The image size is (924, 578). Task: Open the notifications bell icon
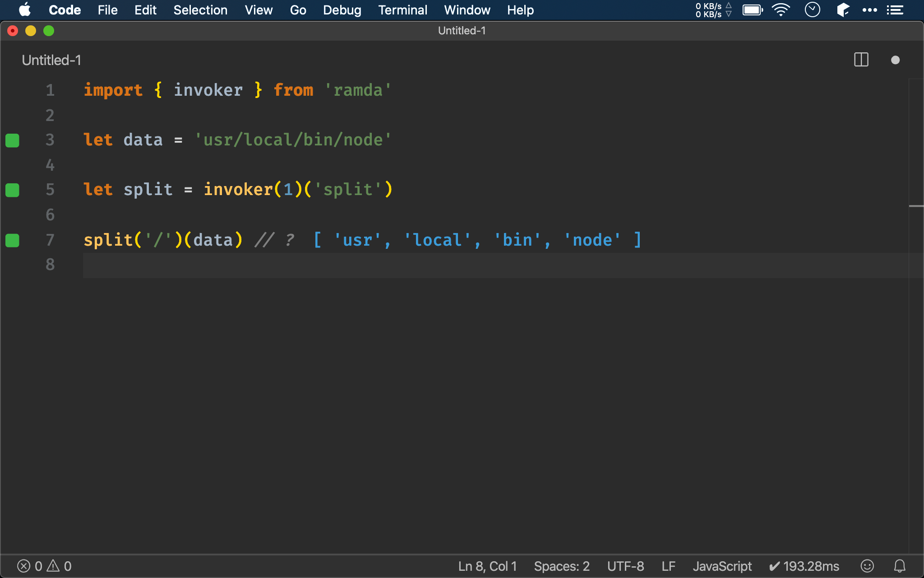click(900, 566)
